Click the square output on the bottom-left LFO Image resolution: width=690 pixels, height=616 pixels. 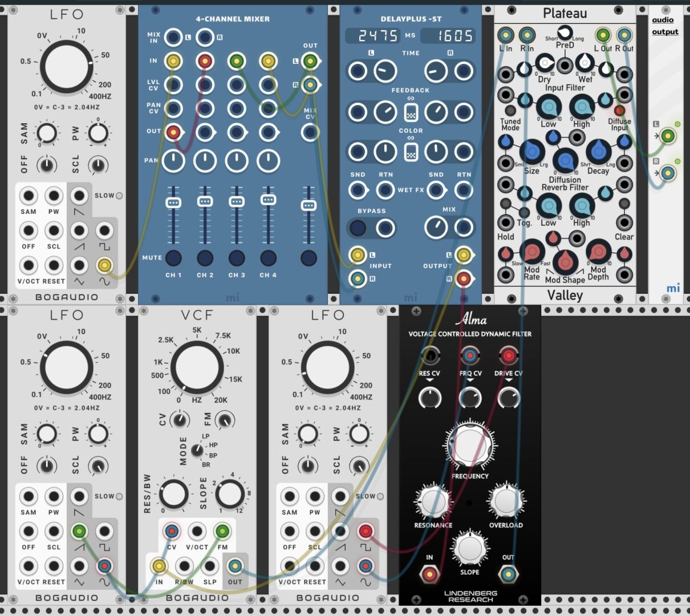[104, 532]
